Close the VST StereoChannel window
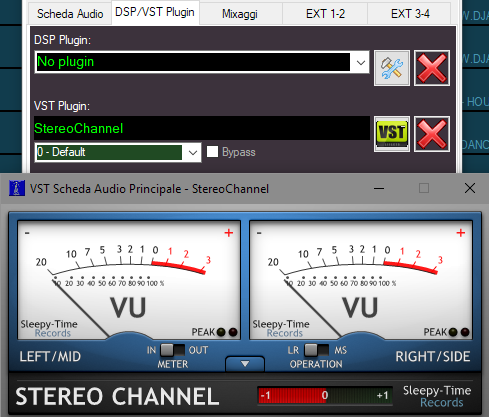Screen dimensions: 489x417 470,188
